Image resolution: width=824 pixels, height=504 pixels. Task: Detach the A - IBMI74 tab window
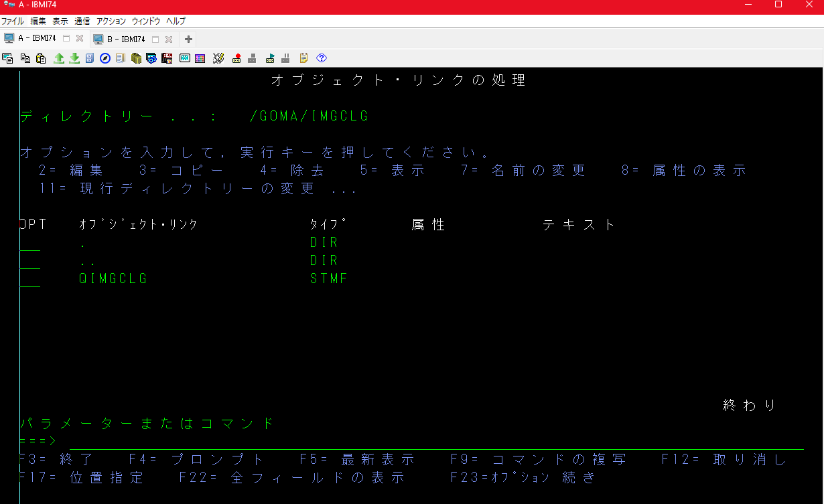66,38
